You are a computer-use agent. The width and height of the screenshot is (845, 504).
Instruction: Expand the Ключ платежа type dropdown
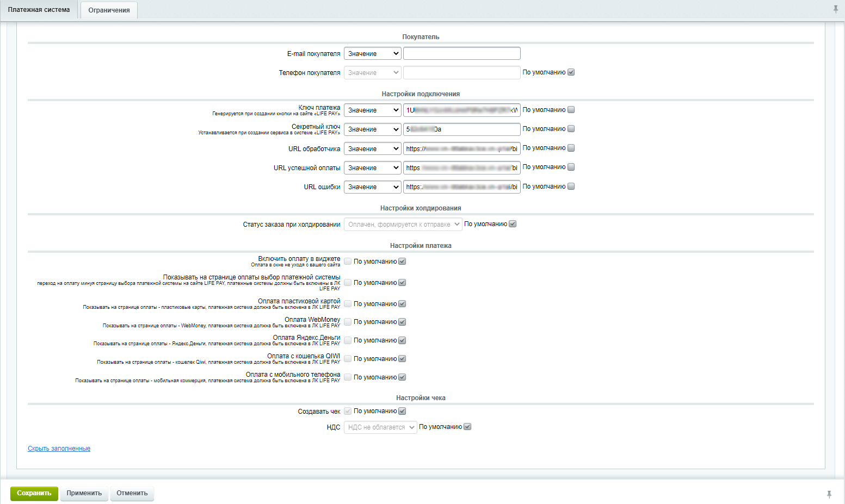[x=372, y=110]
